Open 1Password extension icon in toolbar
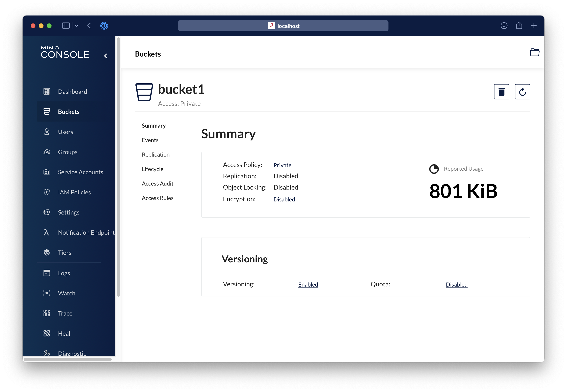The height and width of the screenshot is (392, 567). coord(104,26)
